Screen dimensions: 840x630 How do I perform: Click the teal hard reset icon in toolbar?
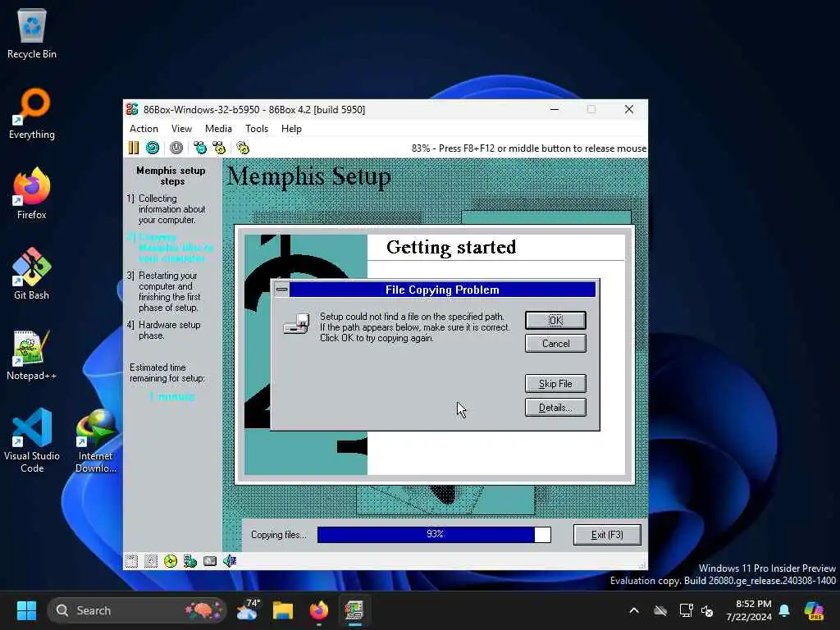[153, 148]
